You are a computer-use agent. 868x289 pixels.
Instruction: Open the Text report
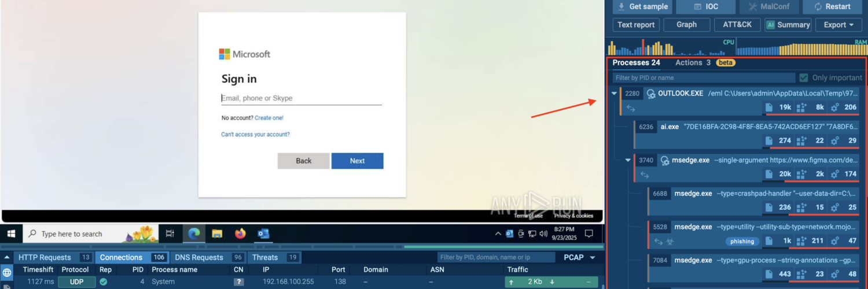click(636, 25)
